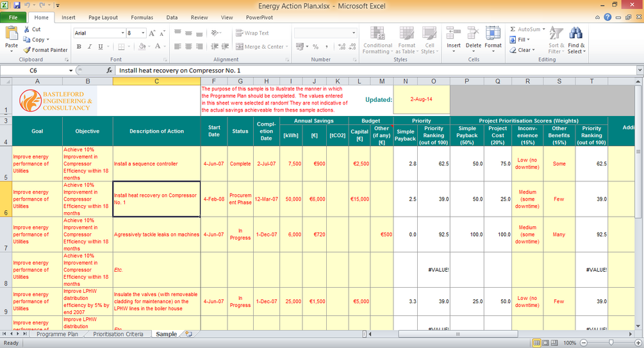
Task: Open the Prioritisation Criteria sheet tab
Action: tap(118, 334)
